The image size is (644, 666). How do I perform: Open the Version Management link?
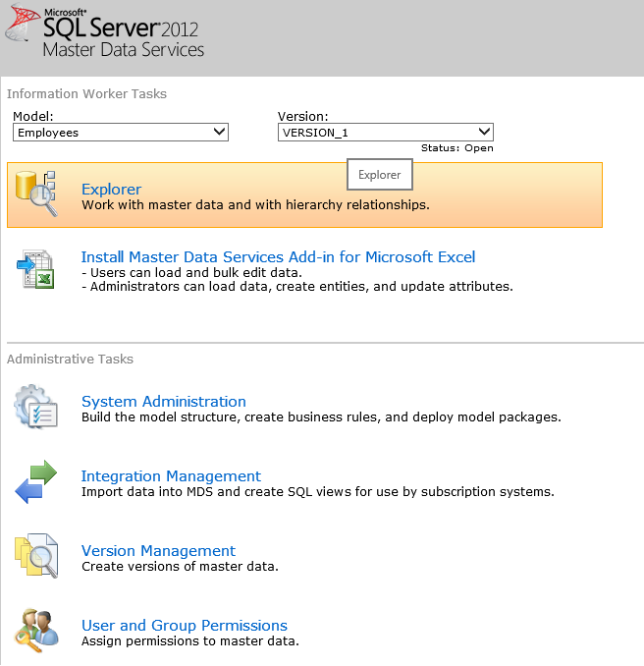point(158,551)
